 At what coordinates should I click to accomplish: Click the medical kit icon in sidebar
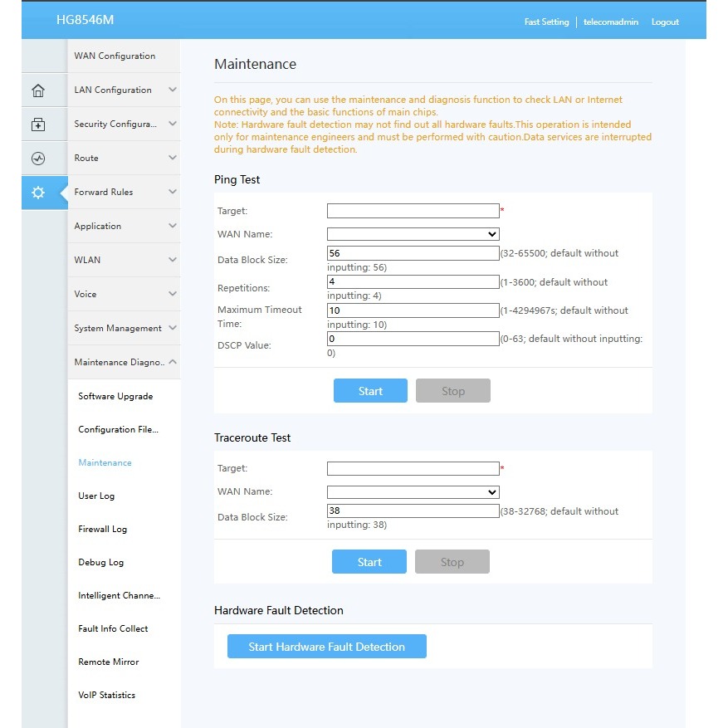pos(37,125)
